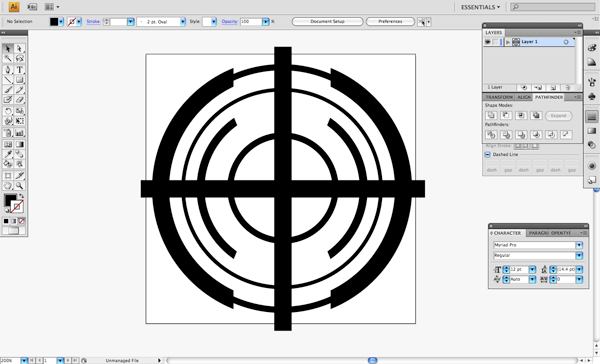Viewport: 600px width, 364px height.
Task: Create a new layer in Layers panel
Action: pos(553,88)
